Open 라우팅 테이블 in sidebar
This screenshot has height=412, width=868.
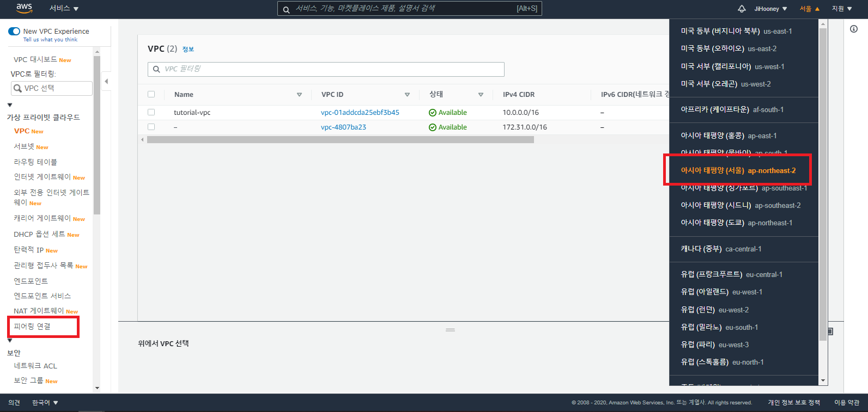(x=35, y=162)
